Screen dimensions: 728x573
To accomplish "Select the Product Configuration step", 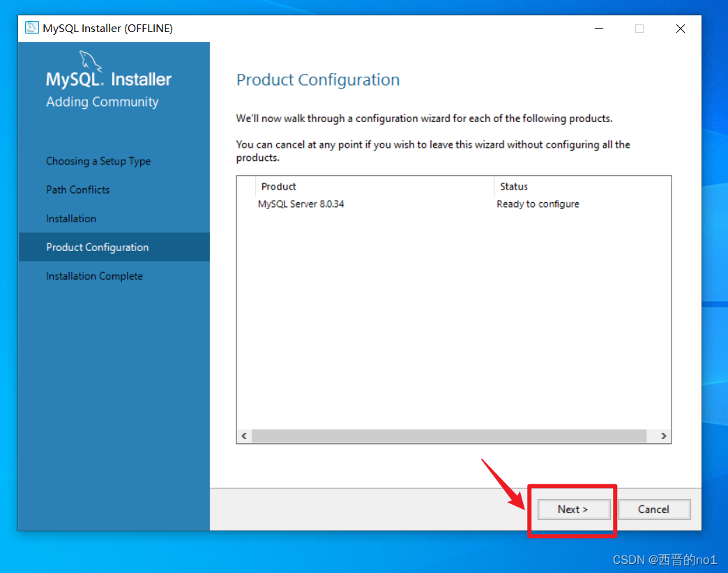I will click(x=114, y=247).
